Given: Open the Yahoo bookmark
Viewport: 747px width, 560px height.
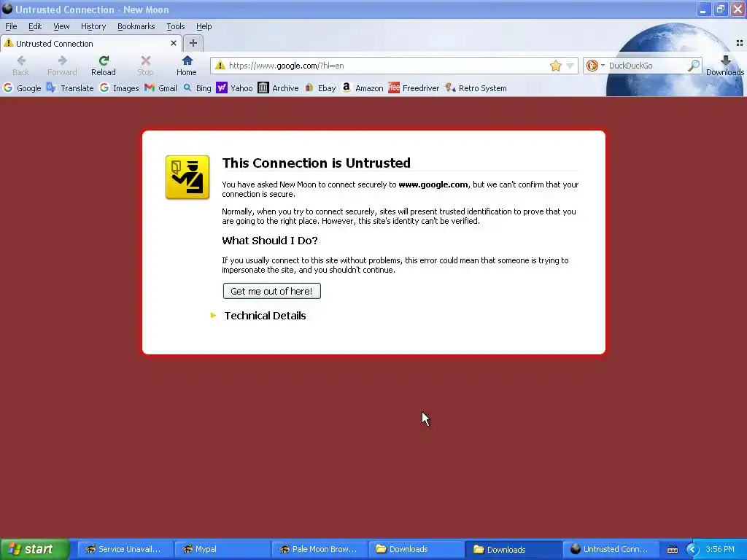Looking at the screenshot, I should [x=234, y=88].
